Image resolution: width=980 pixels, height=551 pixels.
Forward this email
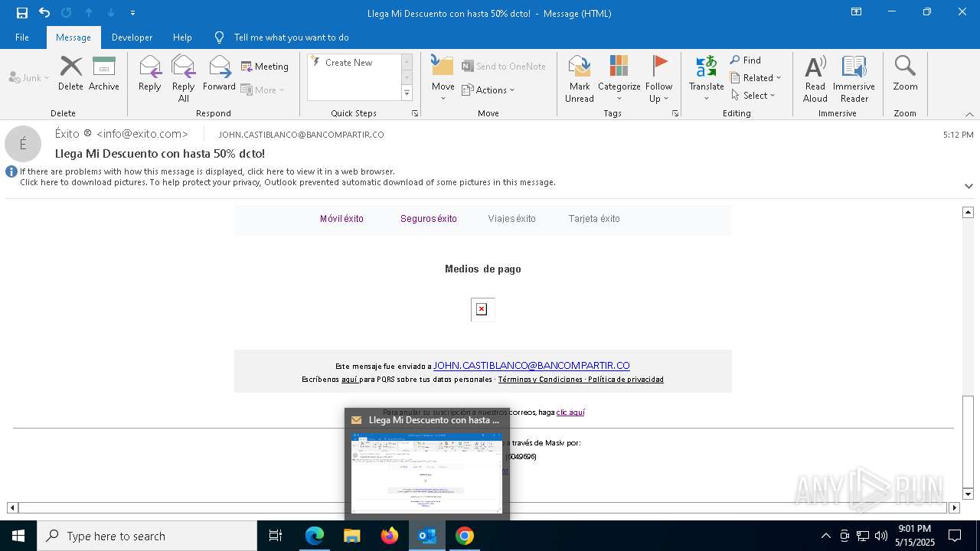click(x=219, y=74)
